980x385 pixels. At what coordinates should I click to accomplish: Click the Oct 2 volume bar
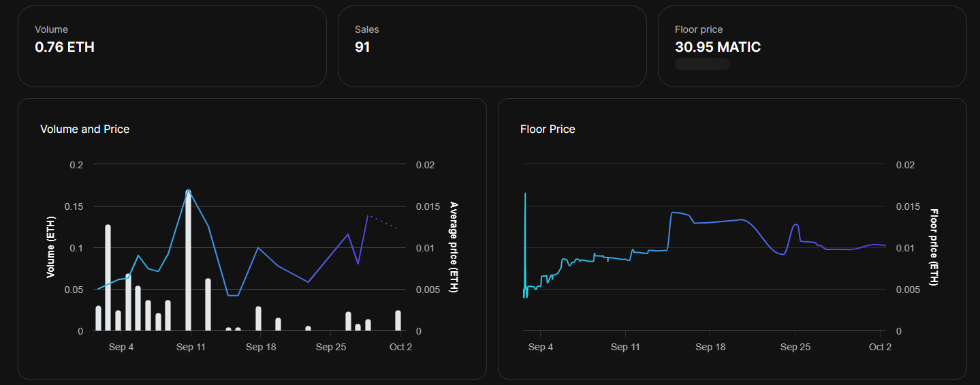point(398,321)
